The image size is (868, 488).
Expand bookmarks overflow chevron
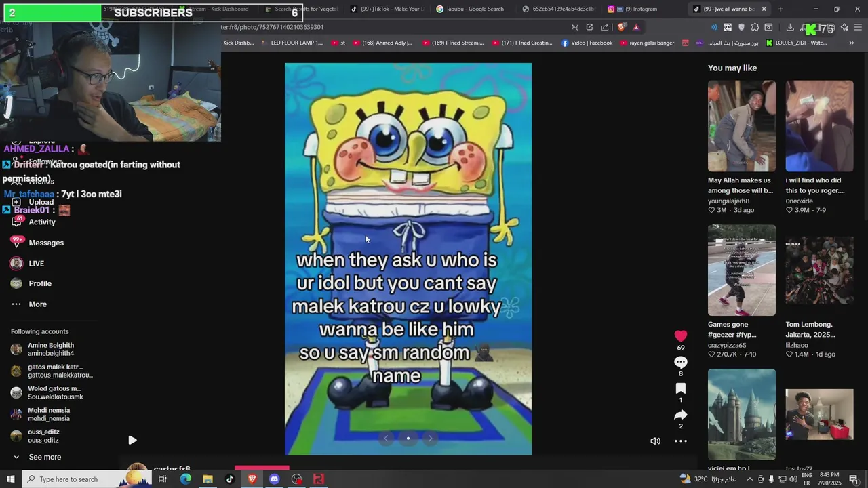coord(852,43)
